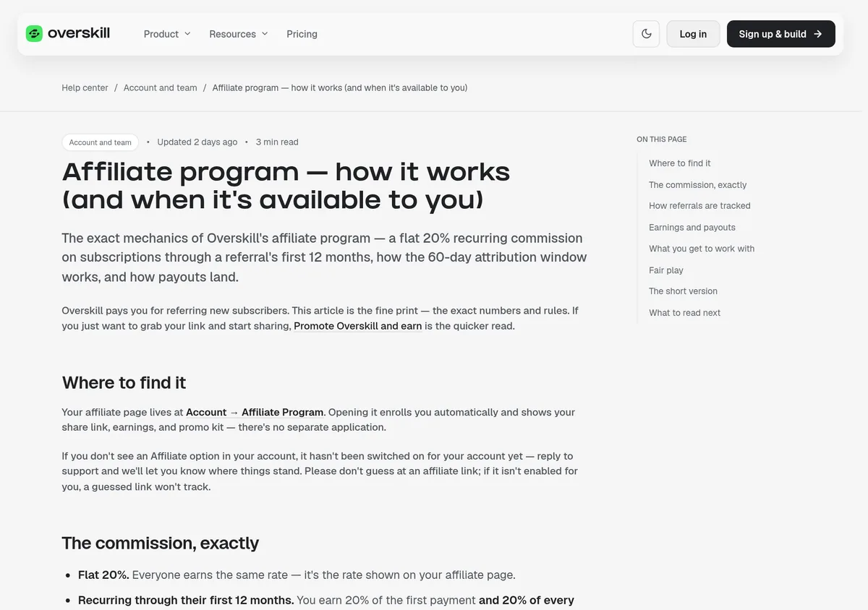This screenshot has width=868, height=610.
Task: Click the ON THIS PAGE heading
Action: coord(662,139)
